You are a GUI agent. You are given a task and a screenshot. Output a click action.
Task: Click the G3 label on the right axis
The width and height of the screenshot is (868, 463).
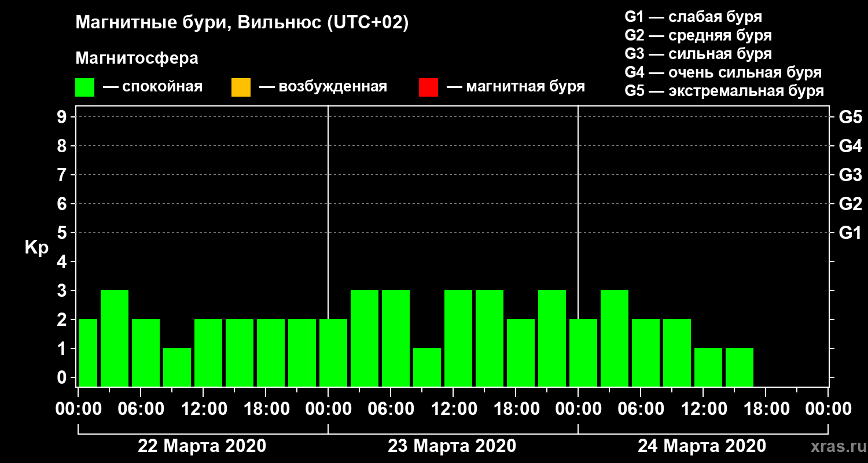(x=850, y=175)
